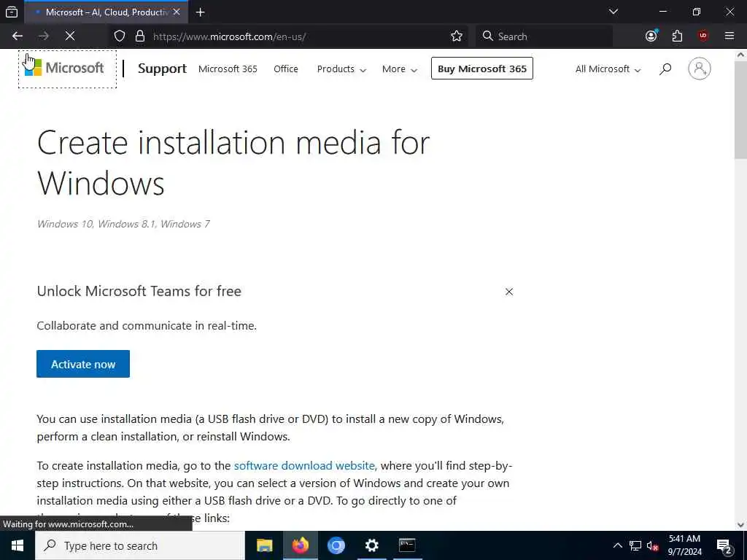
Task: Click the Microsoft logo link
Action: coord(68,69)
